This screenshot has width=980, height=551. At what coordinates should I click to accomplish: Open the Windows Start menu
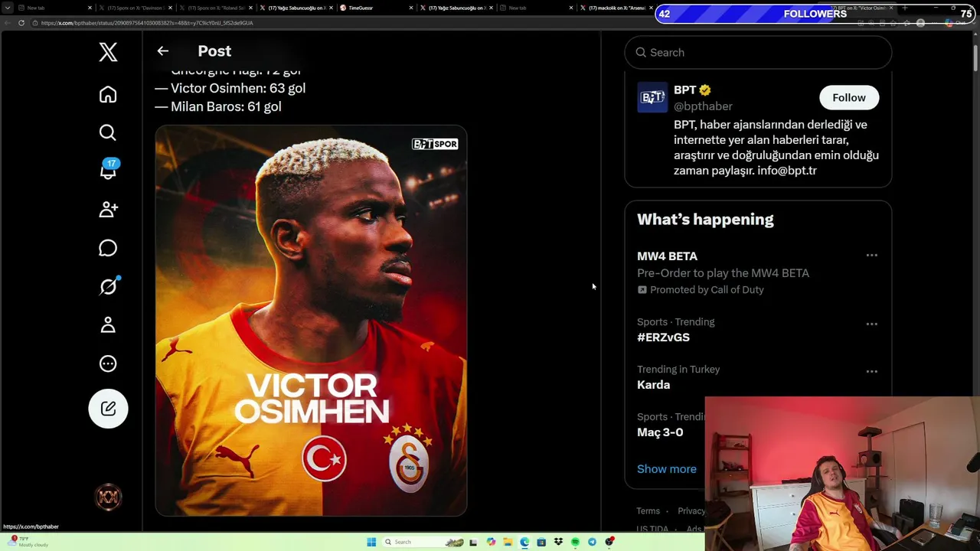coord(371,542)
